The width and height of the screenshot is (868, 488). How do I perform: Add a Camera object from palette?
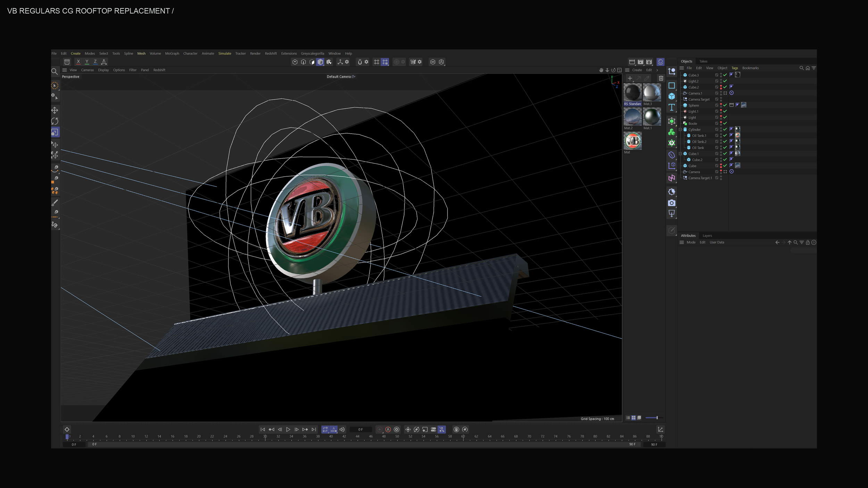(671, 203)
